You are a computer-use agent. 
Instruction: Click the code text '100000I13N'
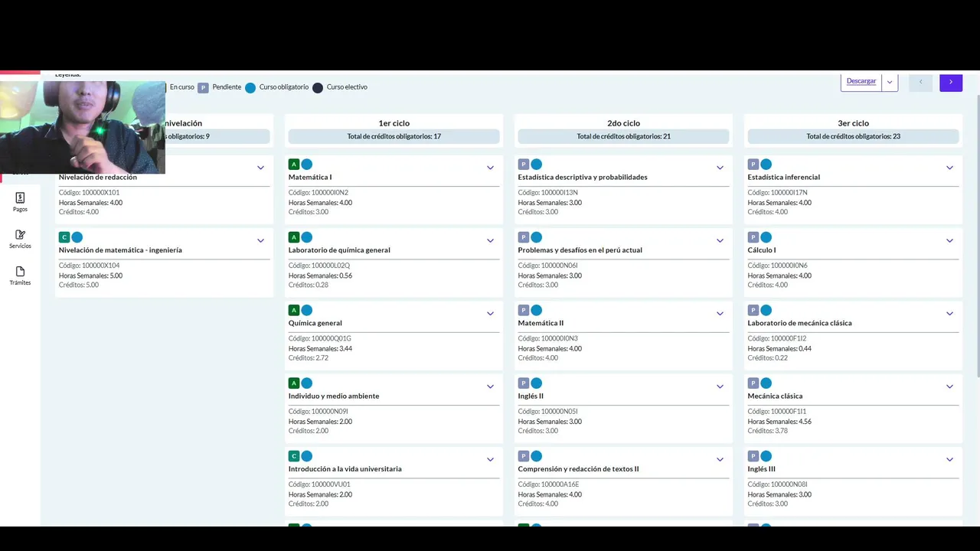click(560, 193)
